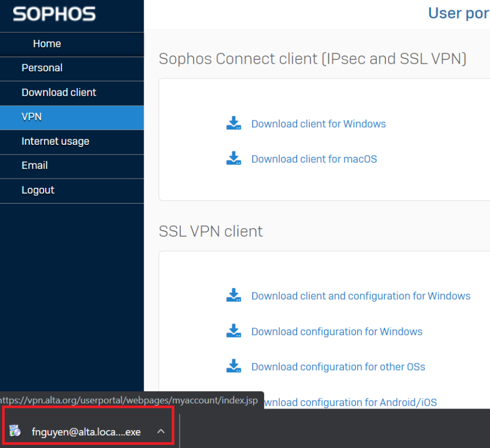Expand download options chevron for exe file
This screenshot has height=448, width=490.
pos(161,432)
